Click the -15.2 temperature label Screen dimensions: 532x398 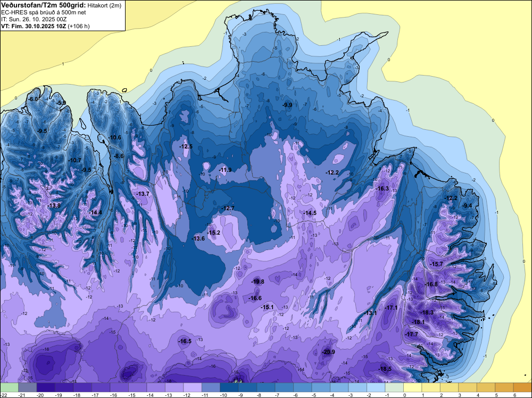(x=214, y=233)
